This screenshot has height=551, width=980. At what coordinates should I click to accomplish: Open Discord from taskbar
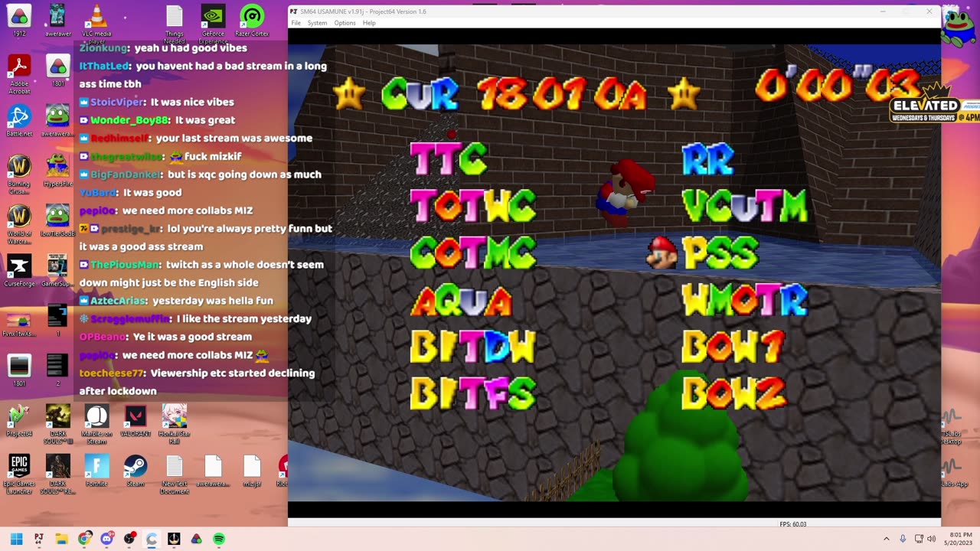(x=106, y=539)
